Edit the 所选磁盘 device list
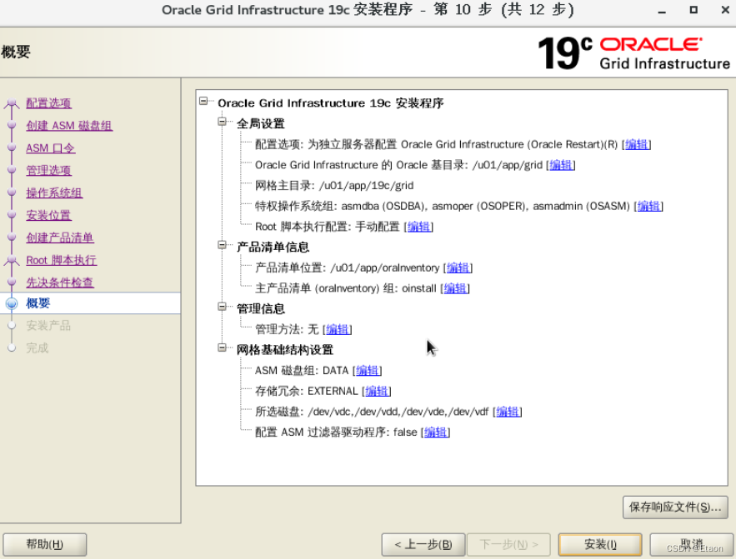The width and height of the screenshot is (736, 560). [508, 412]
